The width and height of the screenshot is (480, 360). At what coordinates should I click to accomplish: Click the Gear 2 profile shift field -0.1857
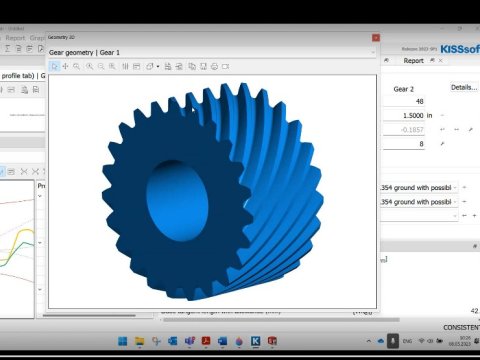404,130
